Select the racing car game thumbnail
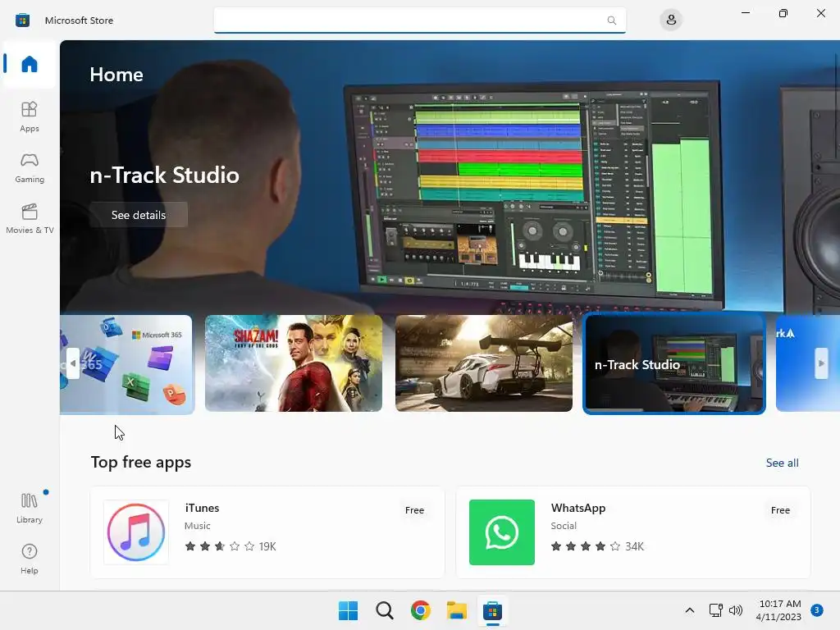Image resolution: width=840 pixels, height=630 pixels. pyautogui.click(x=484, y=363)
